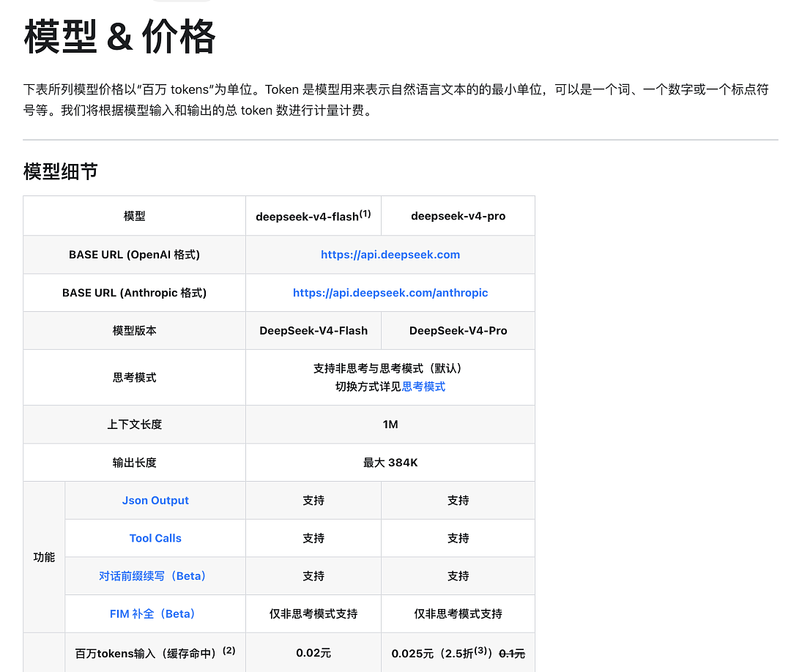The height and width of the screenshot is (672, 791).
Task: Click 支持 in Json Output pro column
Action: [458, 501]
